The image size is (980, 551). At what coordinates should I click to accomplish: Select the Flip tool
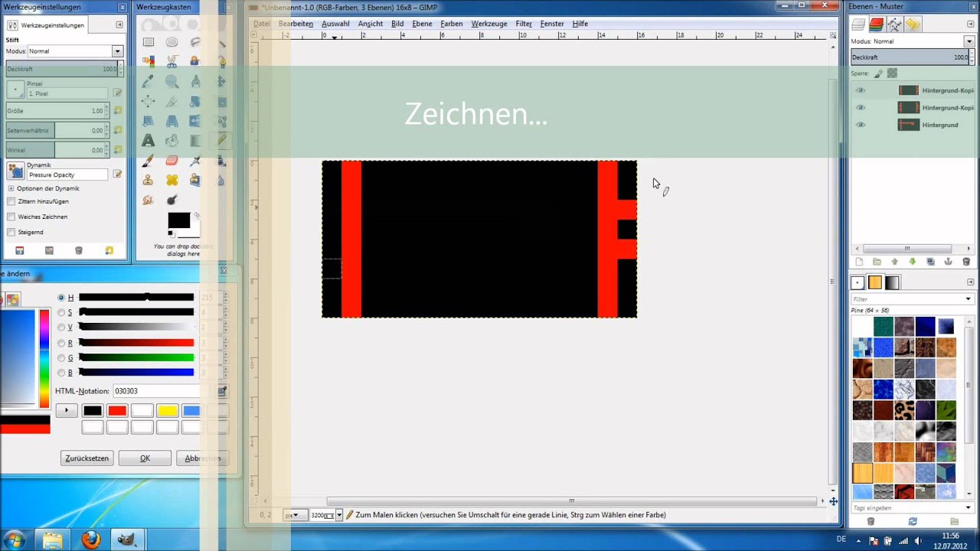coord(195,121)
